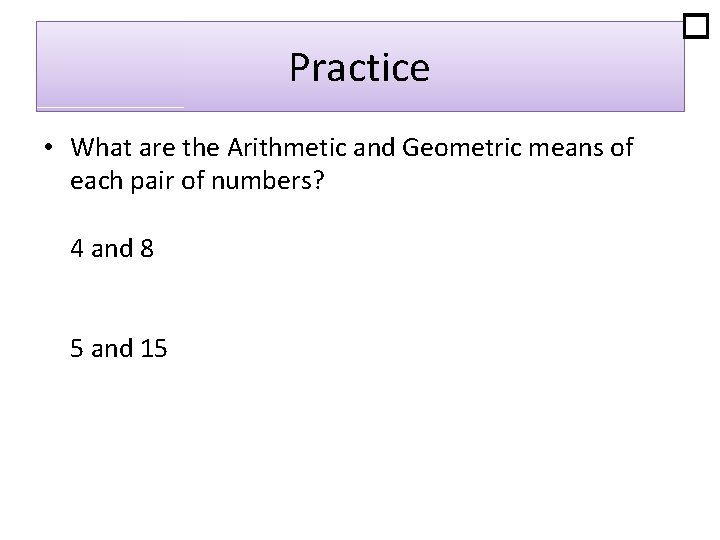
Task: Click the number 8
Action: tap(147, 248)
